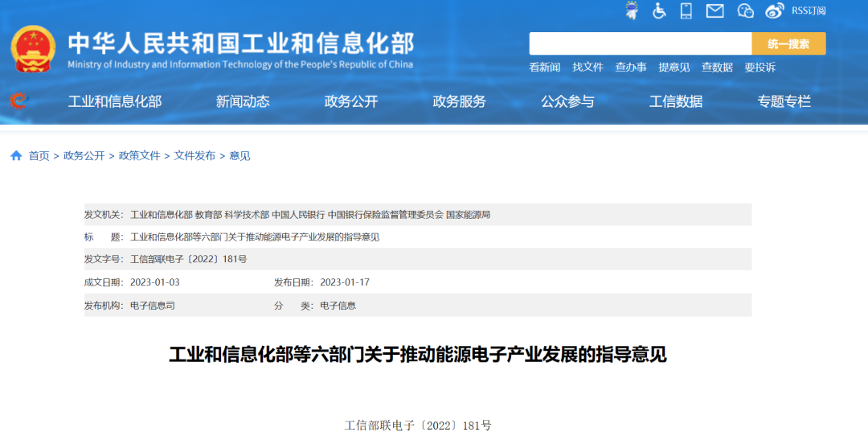Click the 查数据 link
868x436 pixels.
pos(718,68)
